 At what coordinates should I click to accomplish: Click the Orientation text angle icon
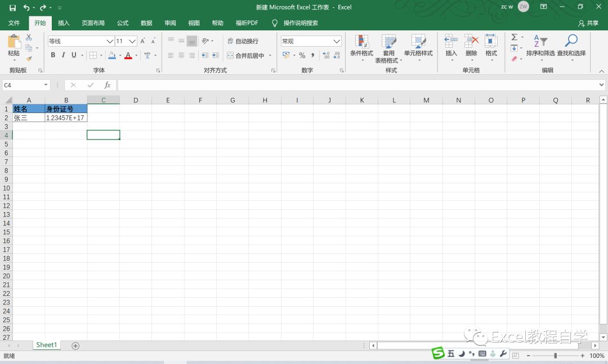pyautogui.click(x=205, y=41)
